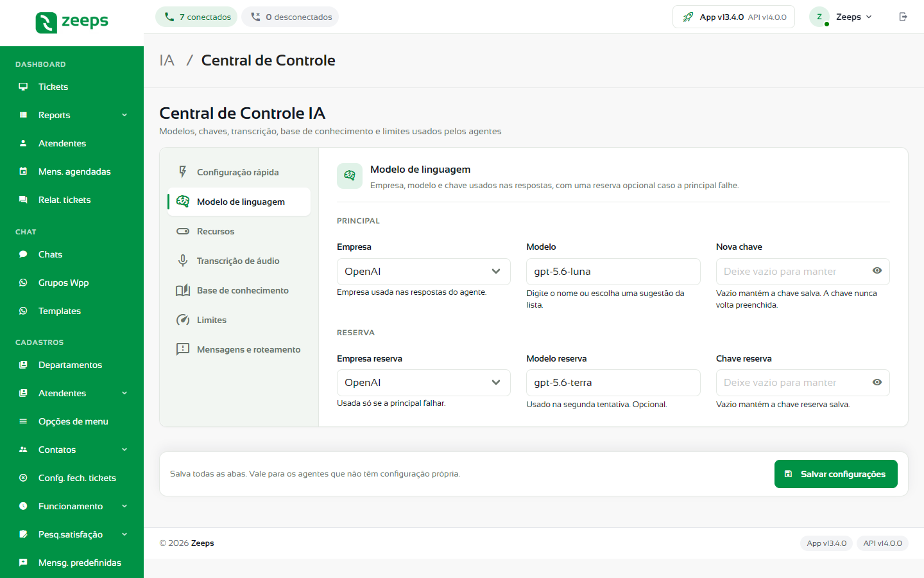Click the Chats bubble icon in the sidebar
This screenshot has width=924, height=578.
(x=23, y=254)
